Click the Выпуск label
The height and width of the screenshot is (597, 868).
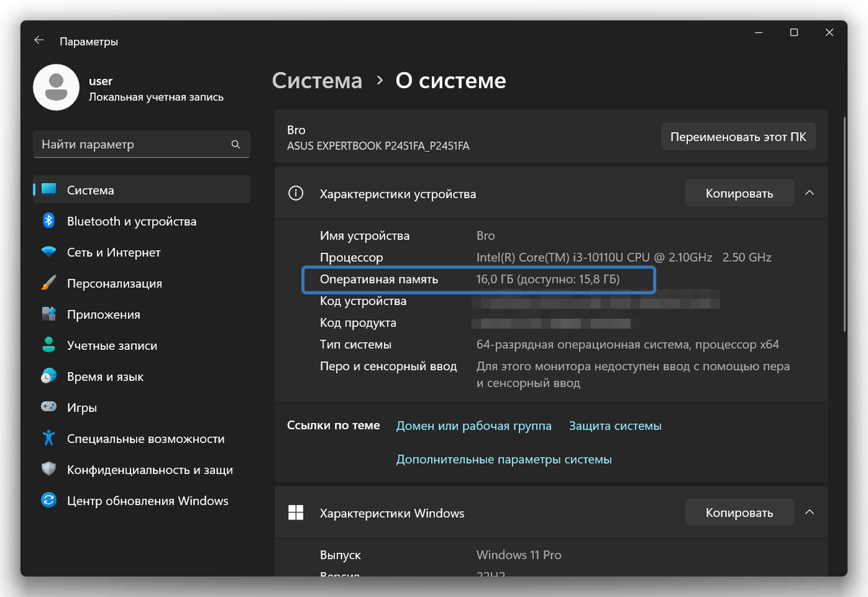pyautogui.click(x=340, y=555)
